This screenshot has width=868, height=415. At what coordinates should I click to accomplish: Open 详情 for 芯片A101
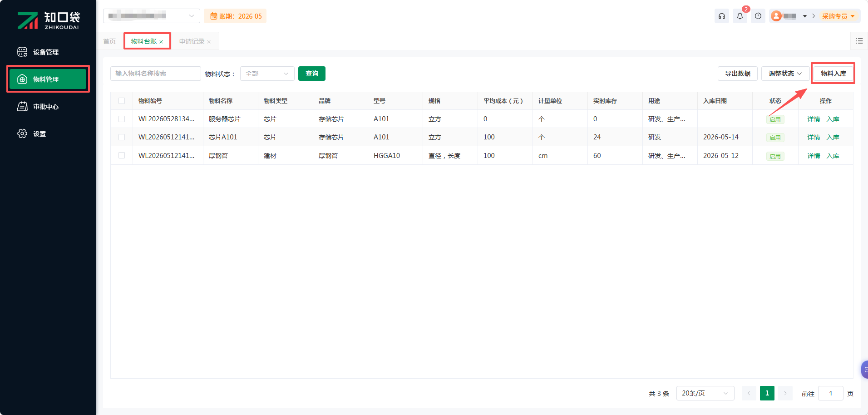[x=814, y=137]
